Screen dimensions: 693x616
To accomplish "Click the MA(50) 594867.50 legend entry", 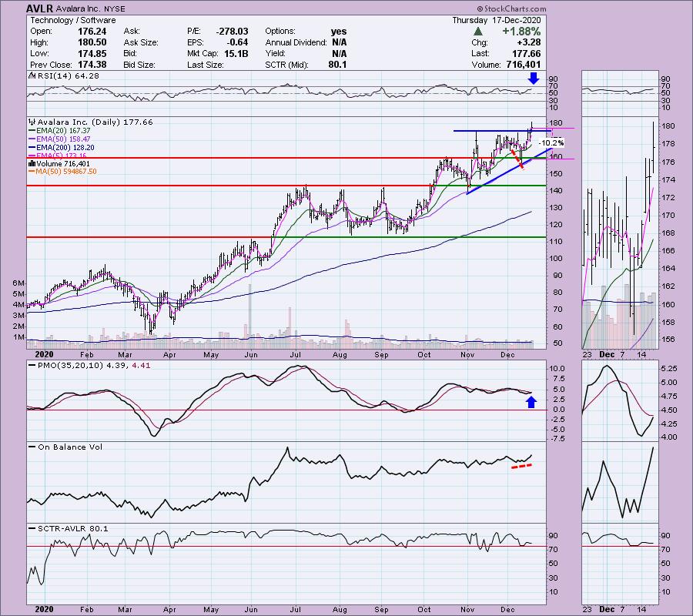I will pos(63,172).
